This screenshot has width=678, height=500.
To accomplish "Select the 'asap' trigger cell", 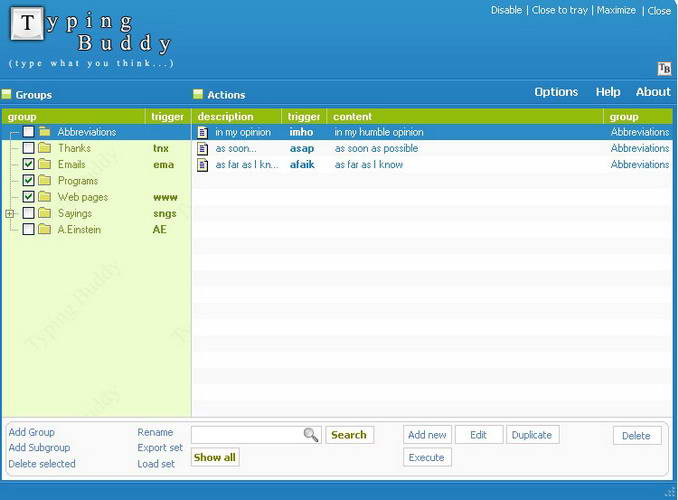I will (x=302, y=148).
